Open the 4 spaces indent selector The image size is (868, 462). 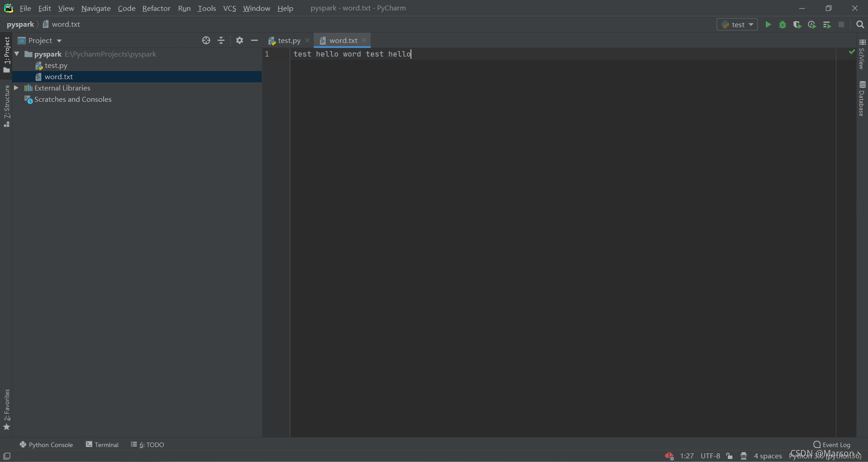pos(768,456)
